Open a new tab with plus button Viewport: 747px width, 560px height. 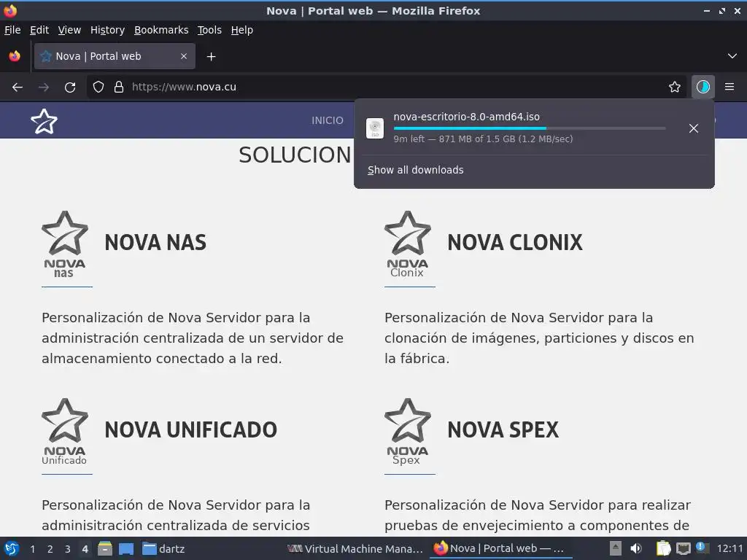[211, 57]
